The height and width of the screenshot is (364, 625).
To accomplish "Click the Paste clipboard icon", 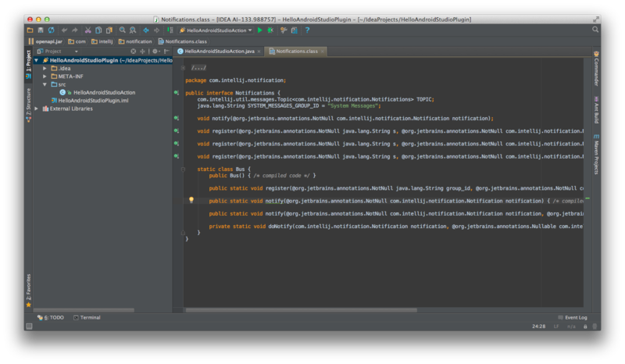I will [x=109, y=30].
